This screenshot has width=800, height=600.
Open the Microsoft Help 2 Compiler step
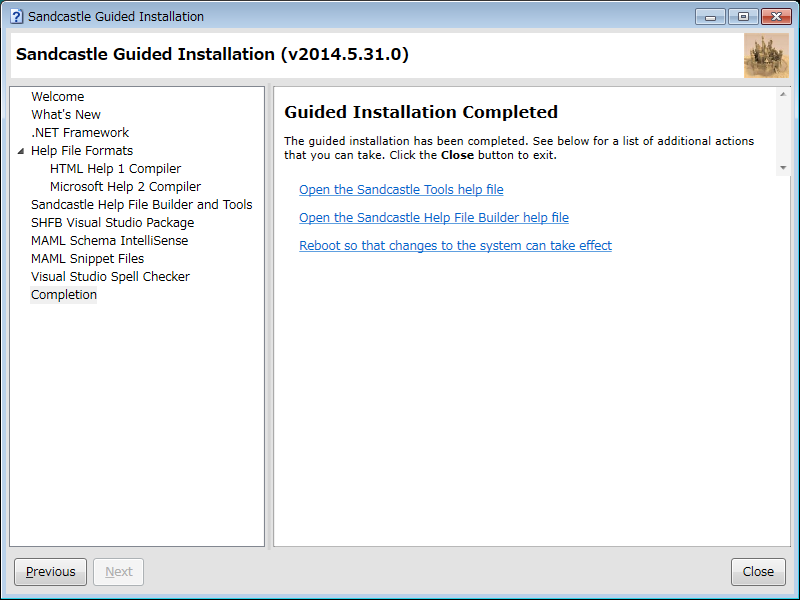pyautogui.click(x=126, y=186)
